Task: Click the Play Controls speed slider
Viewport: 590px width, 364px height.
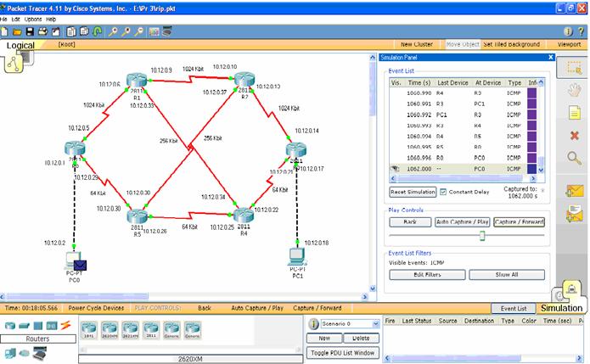Action: click(481, 237)
